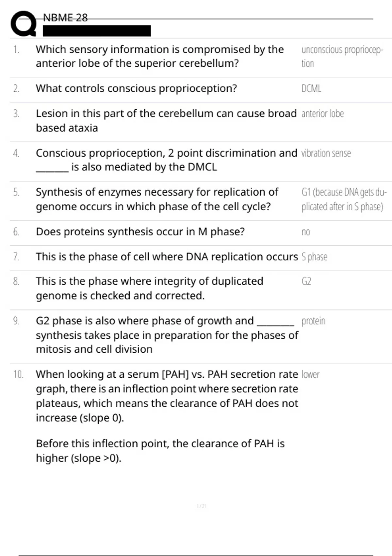This screenshot has width=392, height=556.
Task: Click the Quizlet Q logo icon
Action: pos(24,24)
